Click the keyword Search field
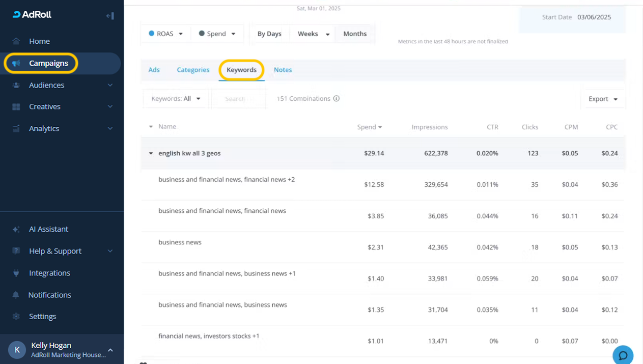 [x=238, y=99]
